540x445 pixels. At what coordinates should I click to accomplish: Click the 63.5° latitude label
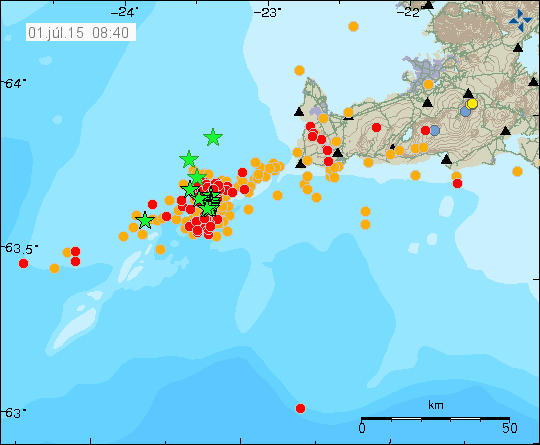(20, 249)
